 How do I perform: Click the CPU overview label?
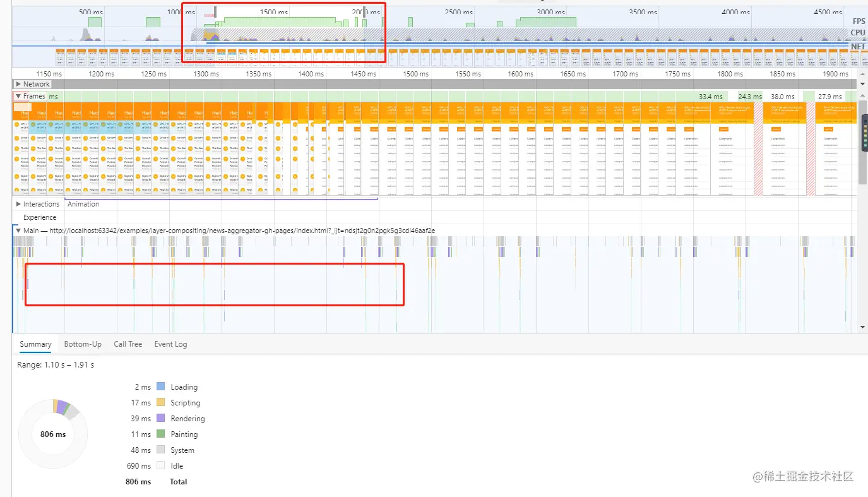point(858,33)
